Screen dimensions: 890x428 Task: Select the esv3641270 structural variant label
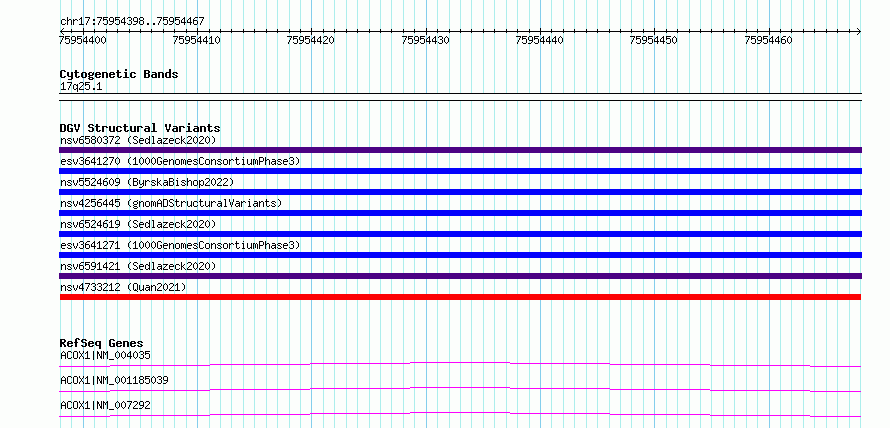(180, 161)
